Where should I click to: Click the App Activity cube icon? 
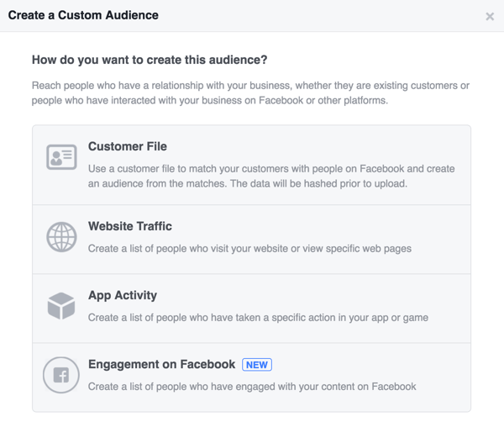(61, 306)
